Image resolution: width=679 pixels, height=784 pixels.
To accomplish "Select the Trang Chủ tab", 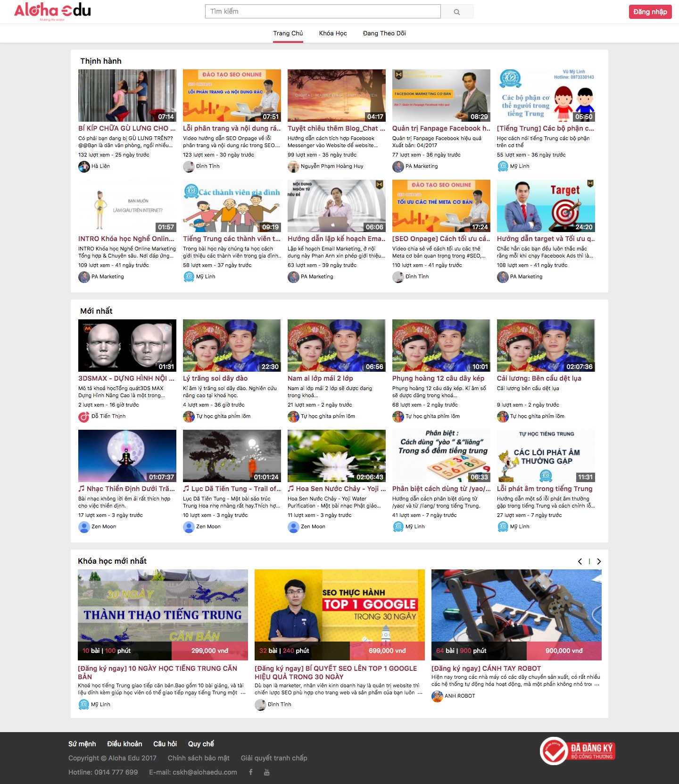I will pyautogui.click(x=288, y=33).
